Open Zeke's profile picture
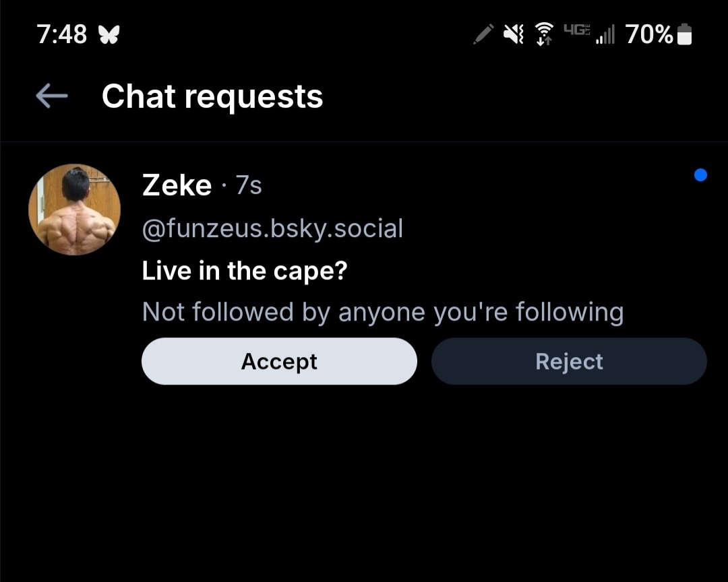 [74, 209]
